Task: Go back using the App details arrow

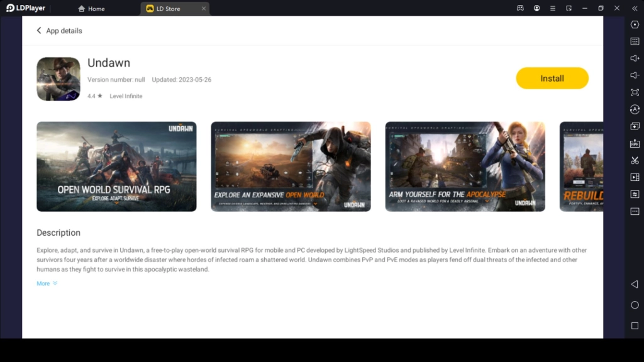Action: (39, 30)
